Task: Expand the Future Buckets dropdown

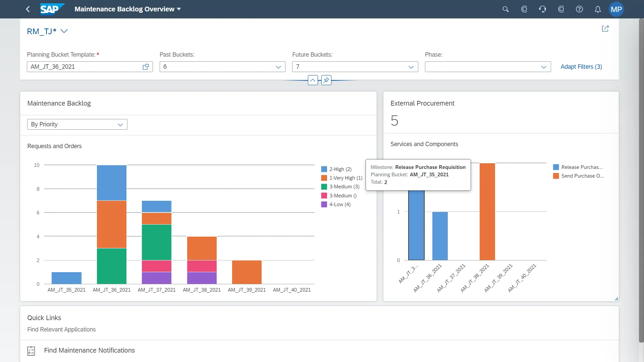Action: 411,67
